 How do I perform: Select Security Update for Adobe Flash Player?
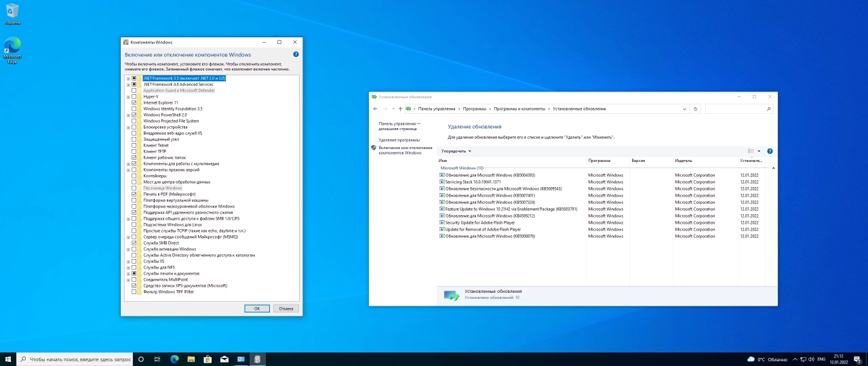pyautogui.click(x=479, y=222)
